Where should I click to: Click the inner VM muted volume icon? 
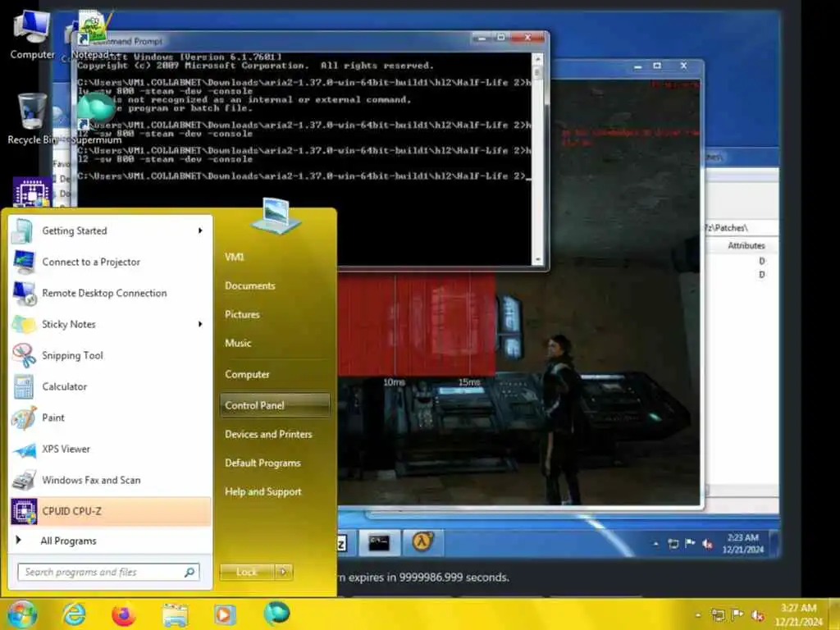click(x=707, y=545)
